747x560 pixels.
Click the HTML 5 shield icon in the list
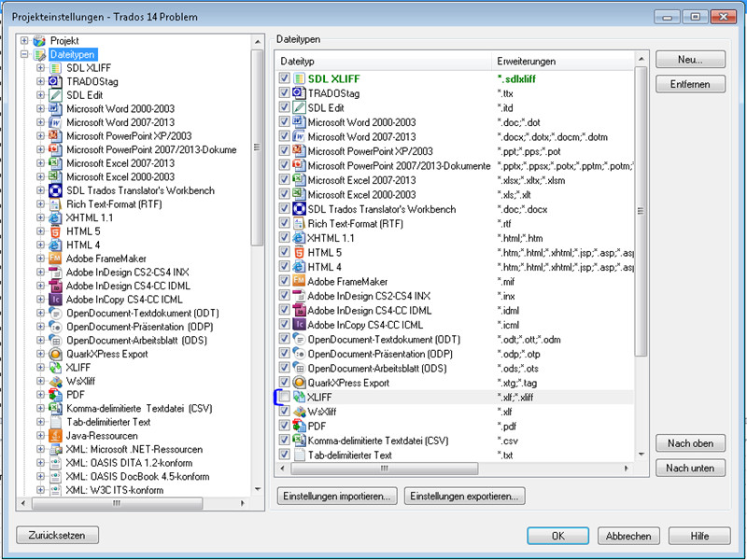(299, 252)
